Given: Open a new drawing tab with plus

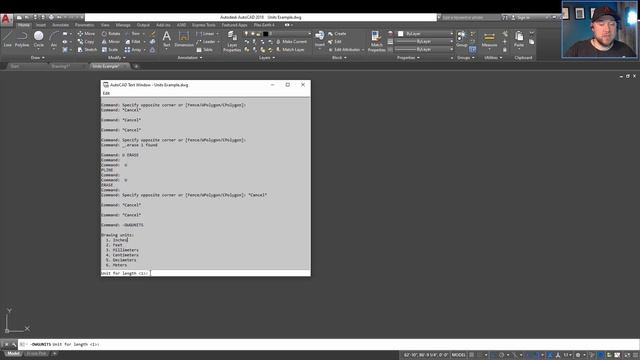Looking at the screenshot, I should [136, 66].
